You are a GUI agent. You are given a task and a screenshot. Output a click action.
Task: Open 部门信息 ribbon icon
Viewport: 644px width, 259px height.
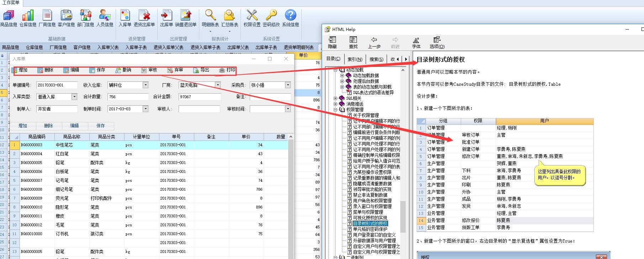[85, 18]
